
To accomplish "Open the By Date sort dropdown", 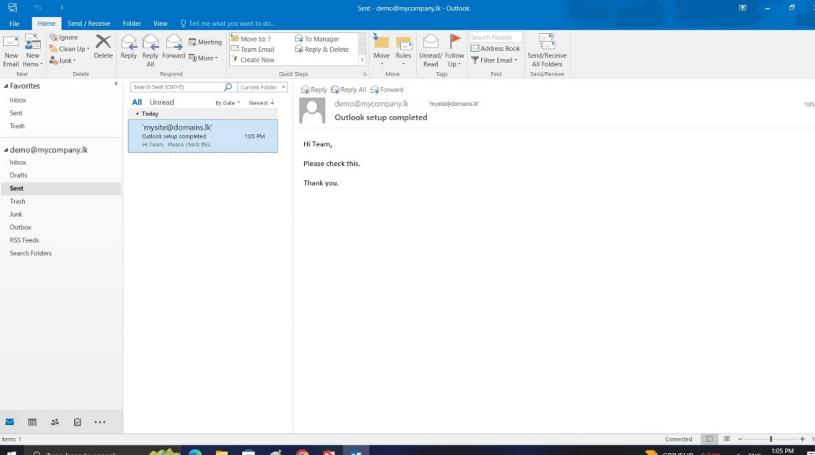I will 232,102.
